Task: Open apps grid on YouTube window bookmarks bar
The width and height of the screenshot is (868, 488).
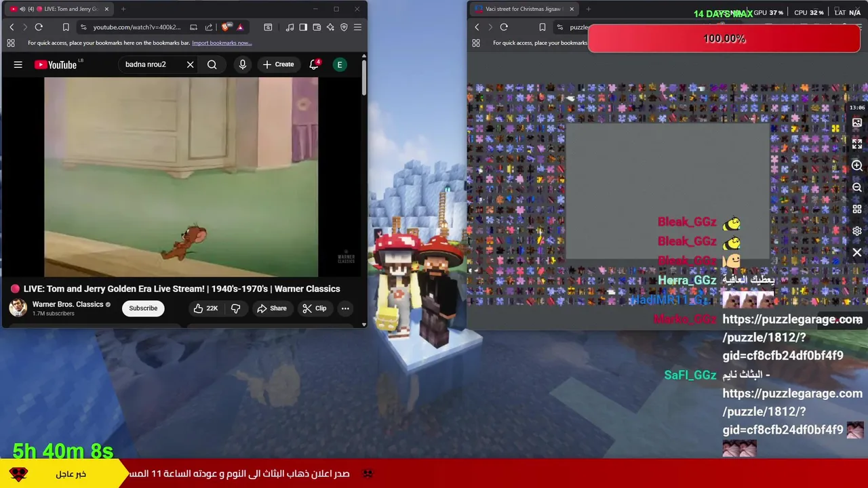Action: coord(11,43)
